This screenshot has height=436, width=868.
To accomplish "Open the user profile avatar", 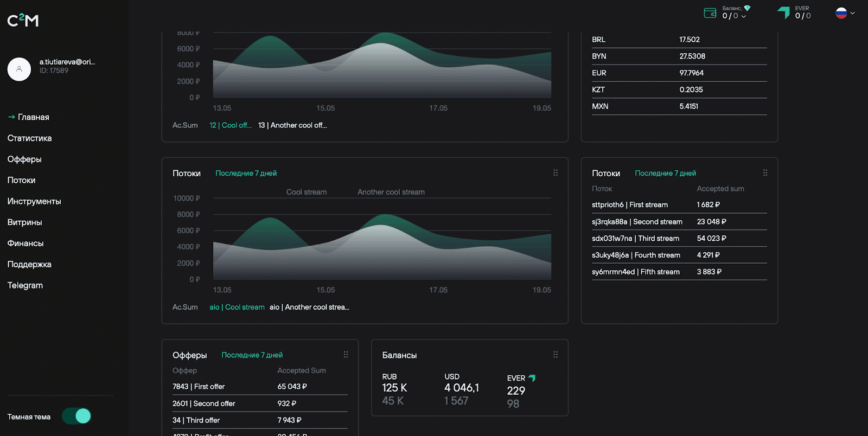I will (x=19, y=69).
